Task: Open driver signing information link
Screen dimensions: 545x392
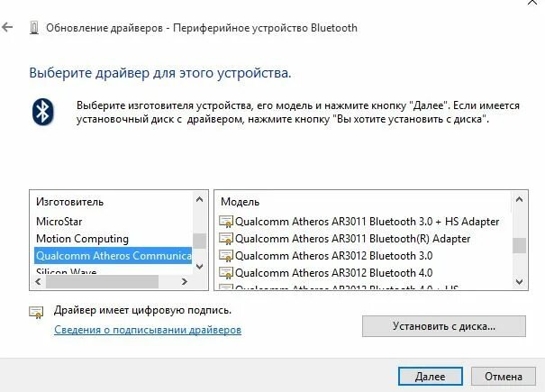Action: [148, 330]
